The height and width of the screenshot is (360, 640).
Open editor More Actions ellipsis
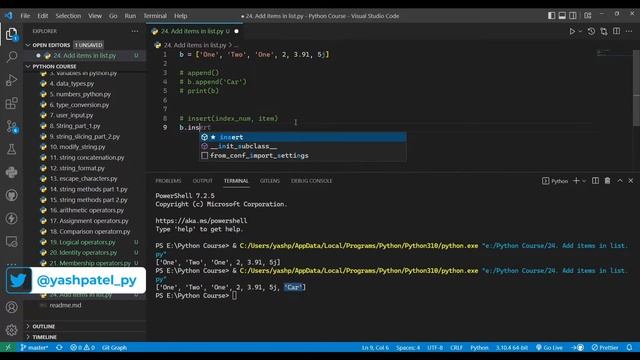[x=629, y=31]
